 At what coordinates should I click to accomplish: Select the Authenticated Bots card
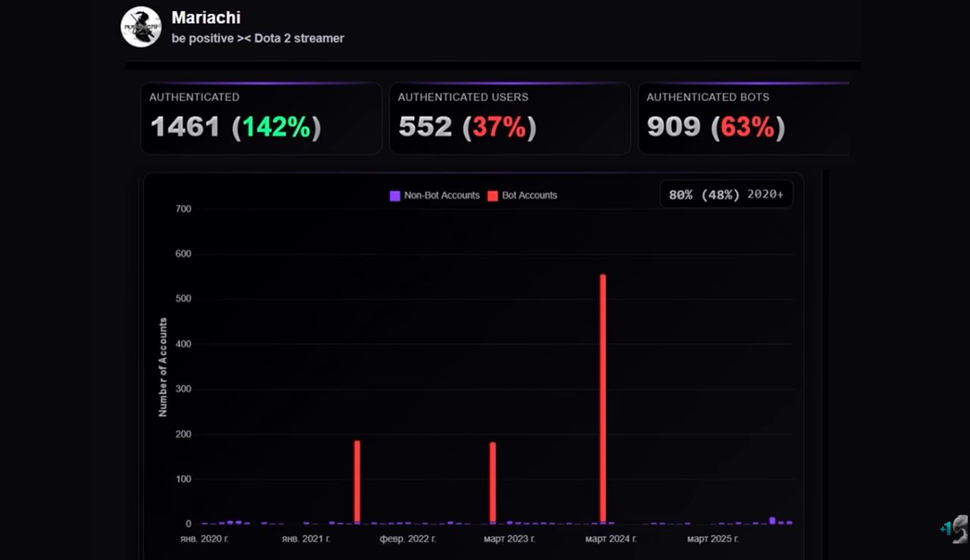[x=743, y=118]
